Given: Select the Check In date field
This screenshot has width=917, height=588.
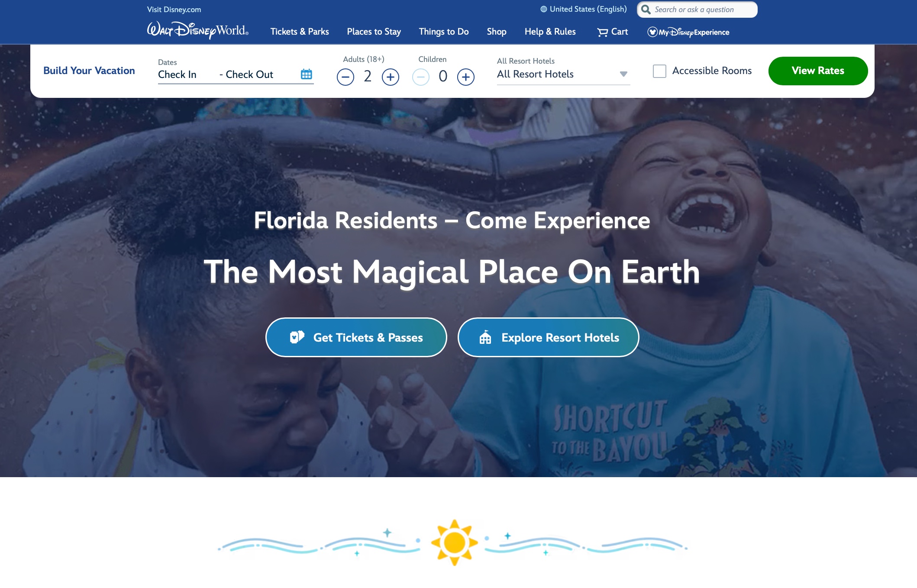Looking at the screenshot, I should (177, 74).
